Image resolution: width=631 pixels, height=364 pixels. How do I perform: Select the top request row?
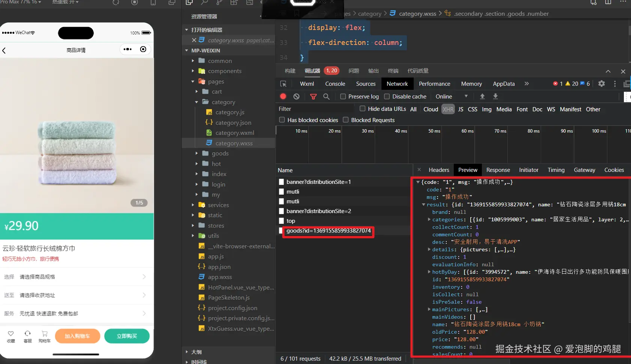291,221
